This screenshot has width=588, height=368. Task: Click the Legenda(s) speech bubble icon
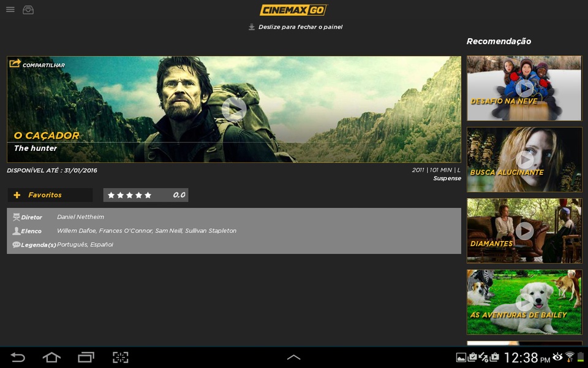(16, 245)
